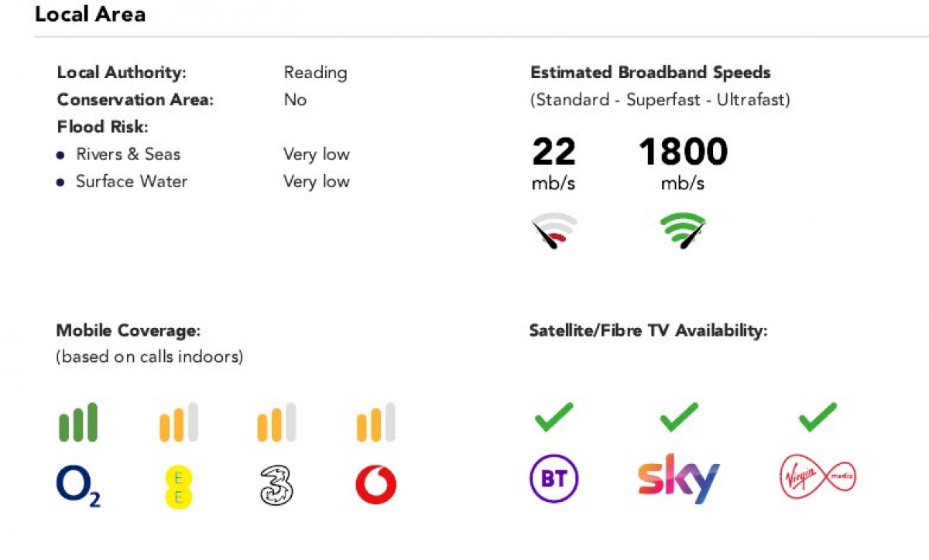Click the O2 network logo

tap(78, 486)
